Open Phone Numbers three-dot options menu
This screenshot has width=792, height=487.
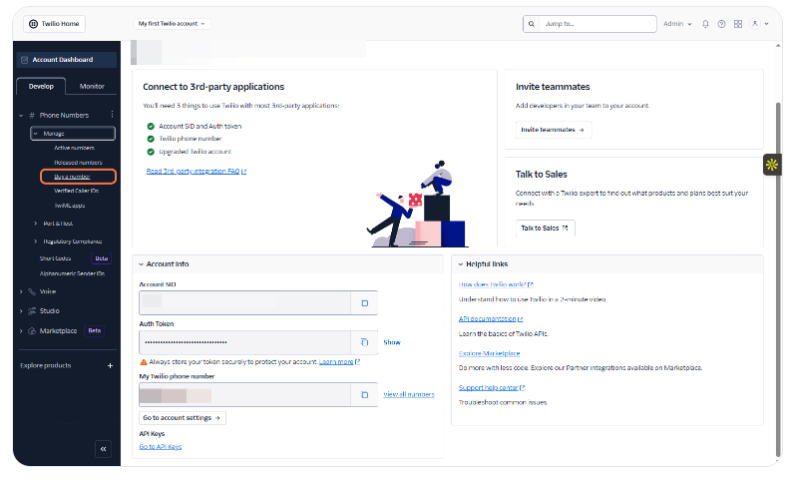pyautogui.click(x=112, y=115)
